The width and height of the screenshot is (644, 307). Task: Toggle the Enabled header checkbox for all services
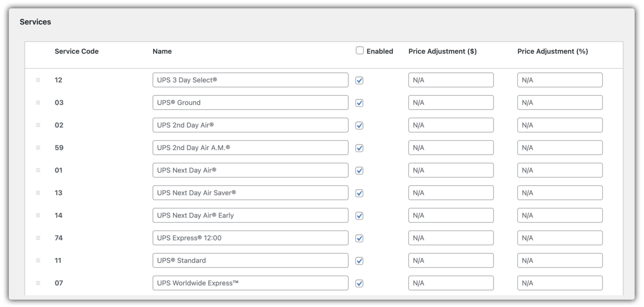(x=360, y=51)
